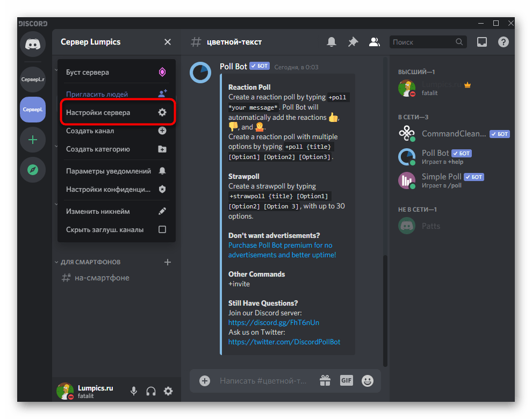Select the СерверL.r server icon
The height and width of the screenshot is (419, 532).
[33, 80]
